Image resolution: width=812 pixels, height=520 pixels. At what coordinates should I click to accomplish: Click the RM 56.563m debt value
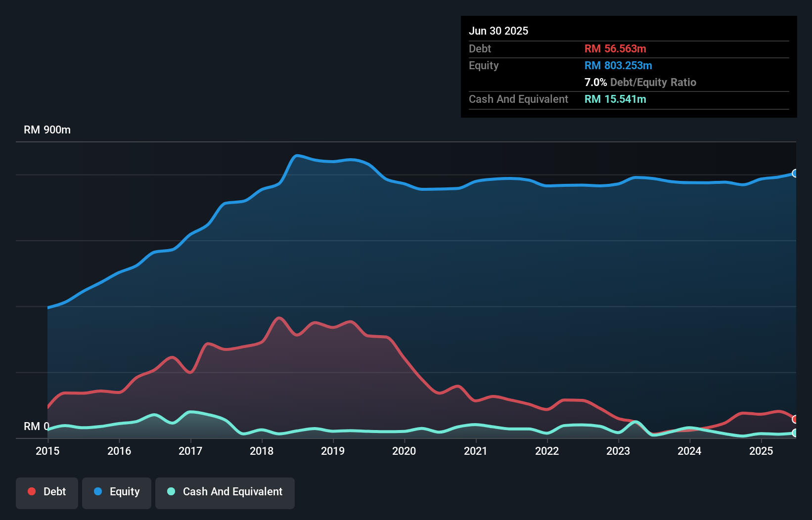tap(615, 49)
